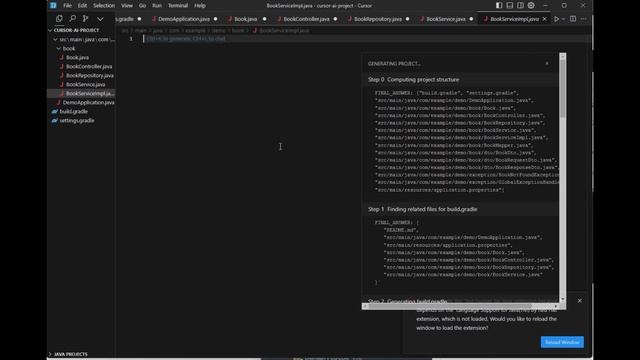Switch to the Book.java tab
This screenshot has width=640, height=360.
tap(246, 19)
